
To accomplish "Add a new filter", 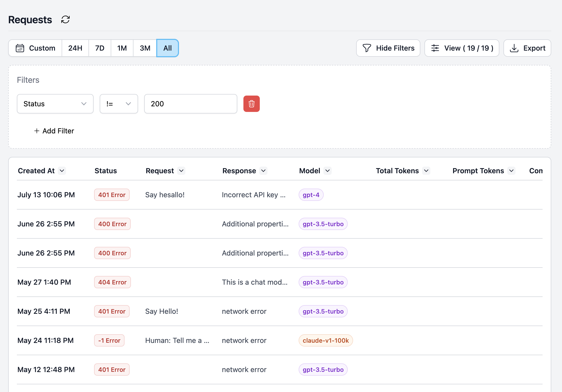I will click(54, 131).
